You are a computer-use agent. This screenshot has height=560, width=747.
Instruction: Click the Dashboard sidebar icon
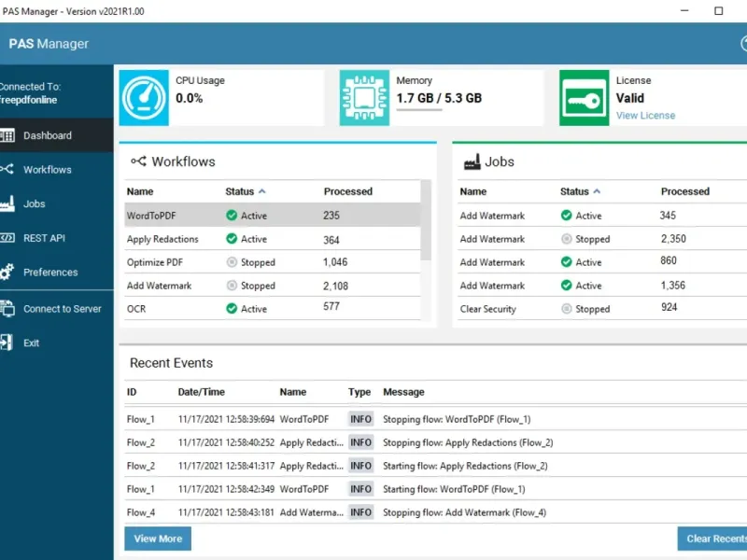[x=7, y=135]
